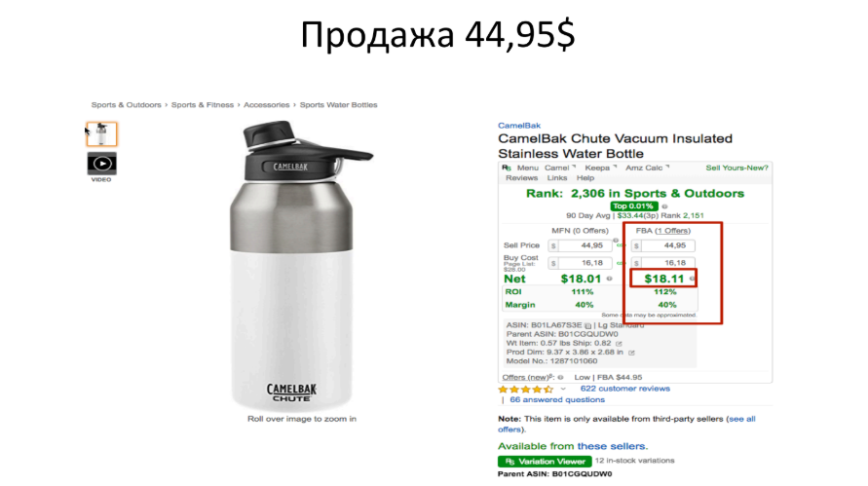Click the Variation Viewer button
The width and height of the screenshot is (868, 486).
tap(545, 462)
